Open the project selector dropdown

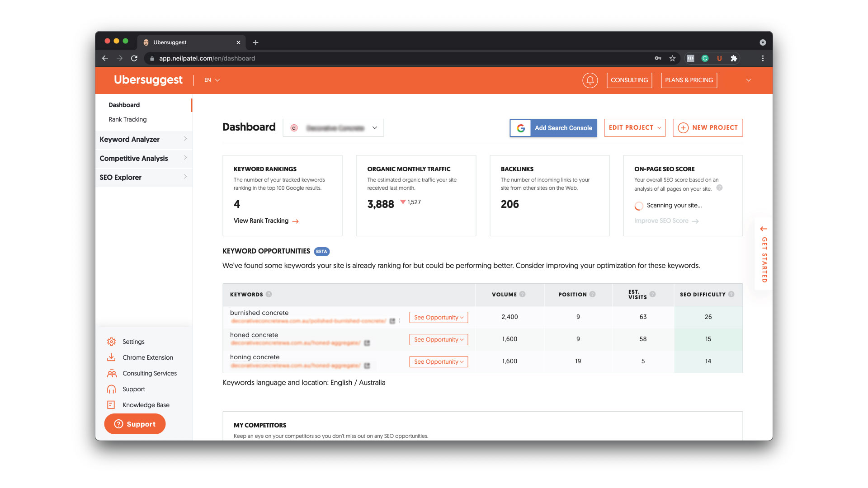pos(333,128)
